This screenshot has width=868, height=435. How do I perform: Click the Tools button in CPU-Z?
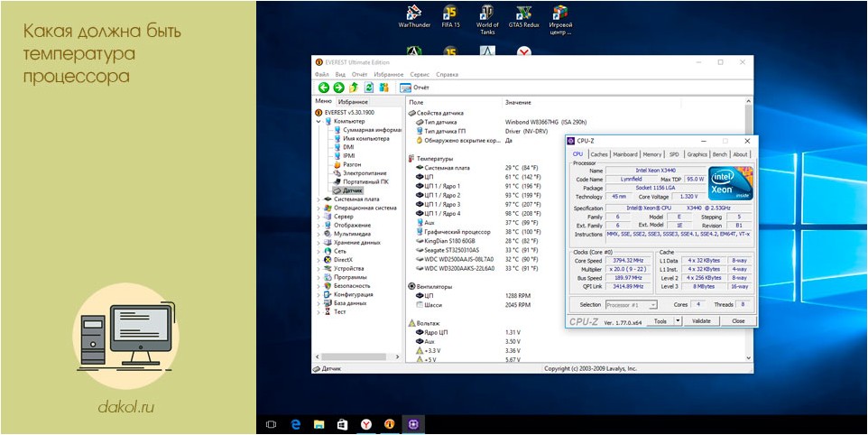click(660, 321)
